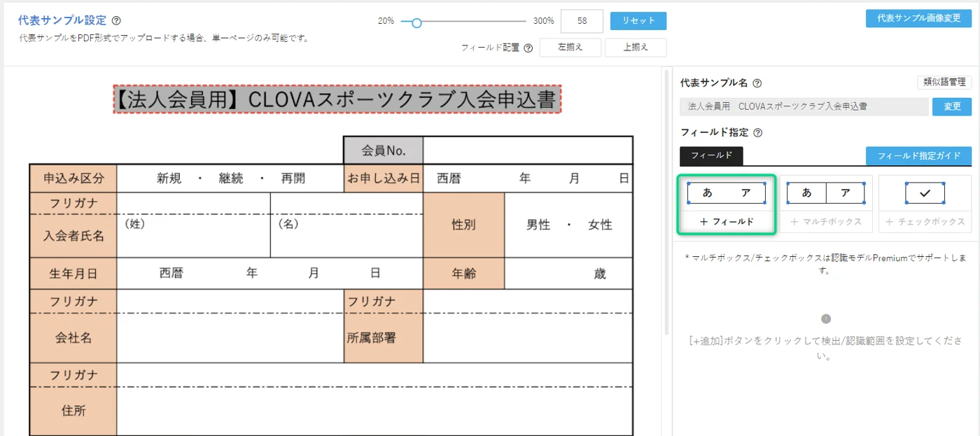Switch to the フィールド tab
The image size is (980, 436).
point(711,155)
